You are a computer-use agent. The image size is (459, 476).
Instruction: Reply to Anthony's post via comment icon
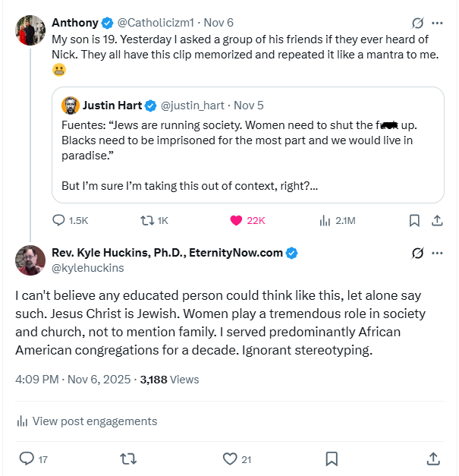pyautogui.click(x=59, y=220)
